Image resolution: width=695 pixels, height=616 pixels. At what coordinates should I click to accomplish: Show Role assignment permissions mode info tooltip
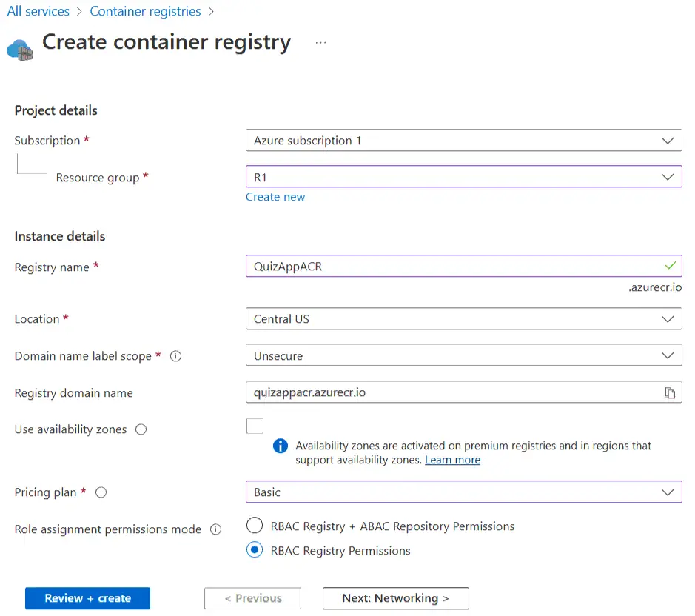click(x=215, y=529)
